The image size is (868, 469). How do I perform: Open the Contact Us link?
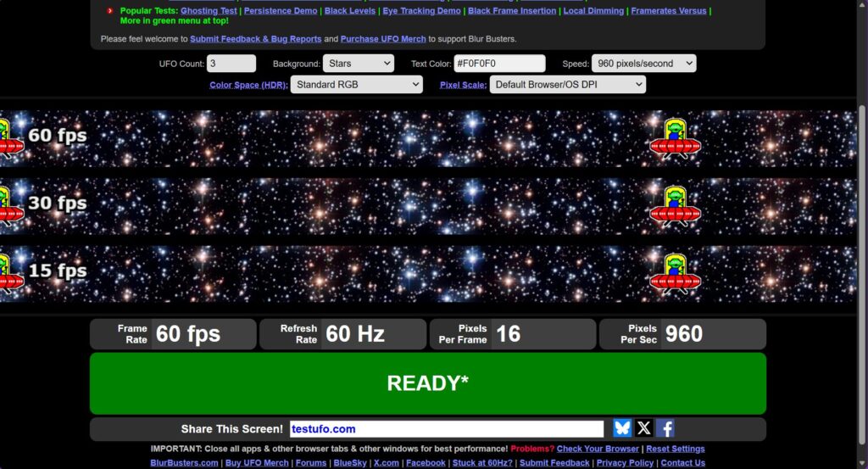pyautogui.click(x=682, y=463)
